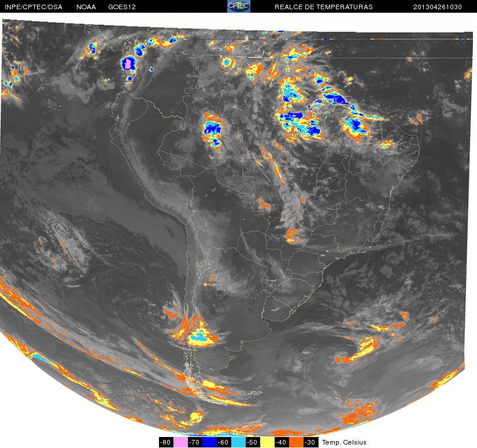This screenshot has width=477, height=448.
Task: Click the INPE/CPTEC/DSA header text
Action: 34,7
